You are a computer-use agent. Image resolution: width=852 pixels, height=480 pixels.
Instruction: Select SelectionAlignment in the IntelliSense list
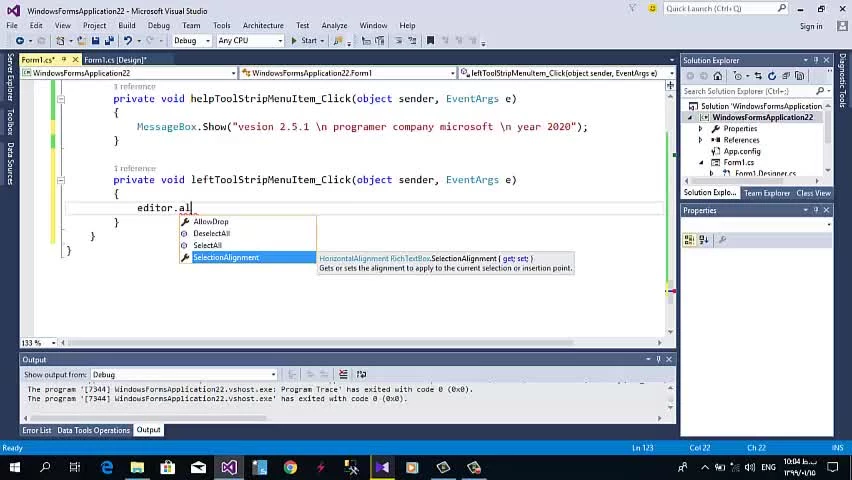click(248, 258)
